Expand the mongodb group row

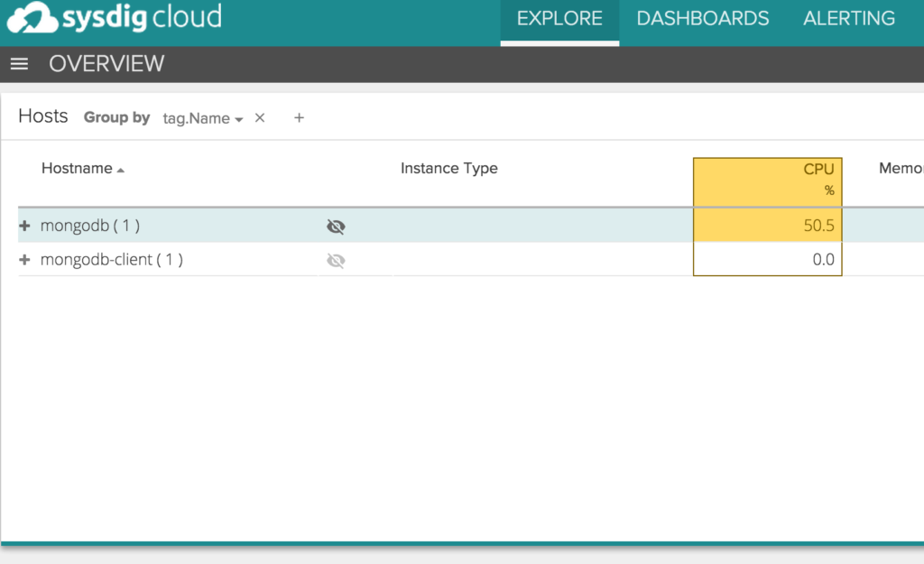24,226
